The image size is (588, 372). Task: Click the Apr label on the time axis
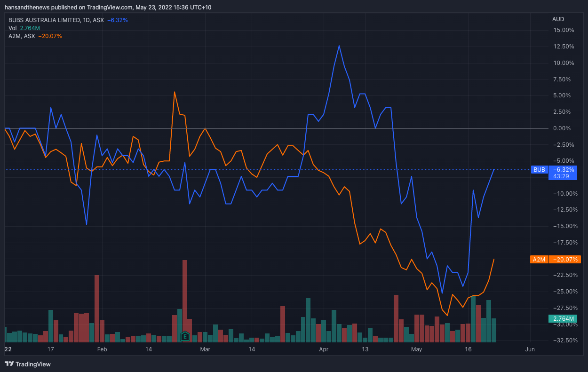(323, 349)
